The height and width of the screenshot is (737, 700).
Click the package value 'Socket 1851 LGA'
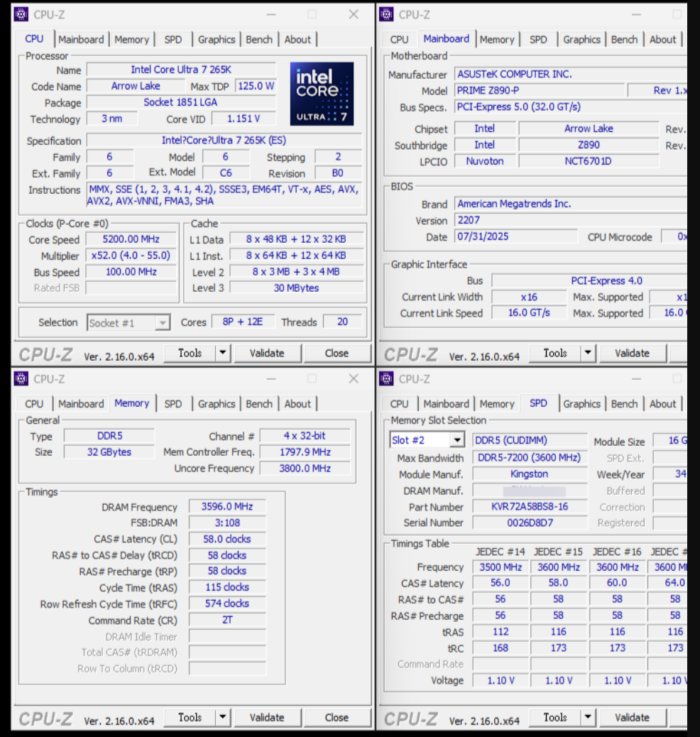181,102
